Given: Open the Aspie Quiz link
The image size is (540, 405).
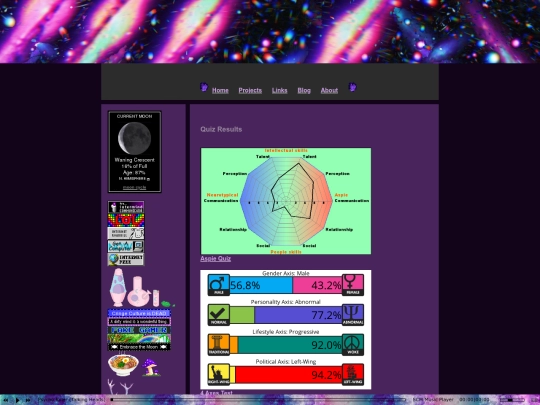Looking at the screenshot, I should pyautogui.click(x=216, y=259).
